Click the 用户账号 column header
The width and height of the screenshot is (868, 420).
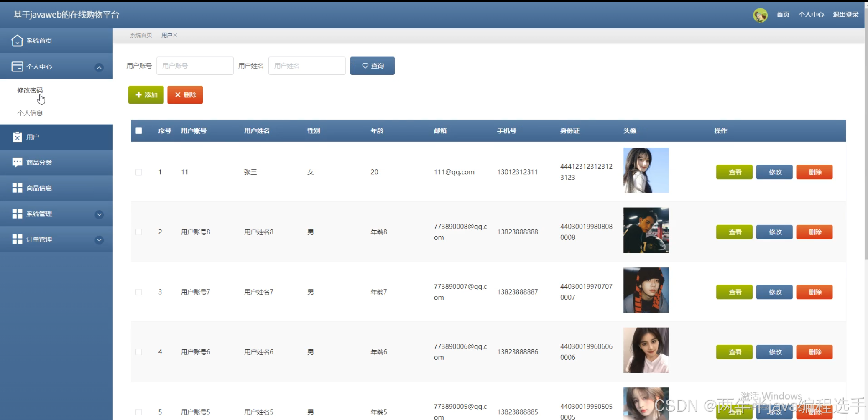pos(194,131)
